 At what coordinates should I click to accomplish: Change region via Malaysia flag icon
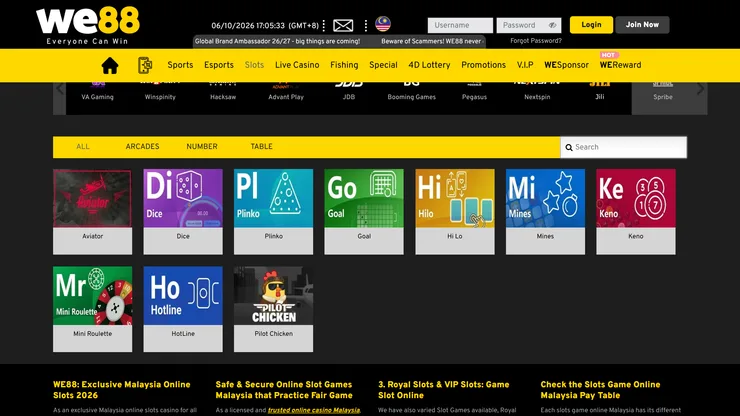pyautogui.click(x=383, y=24)
